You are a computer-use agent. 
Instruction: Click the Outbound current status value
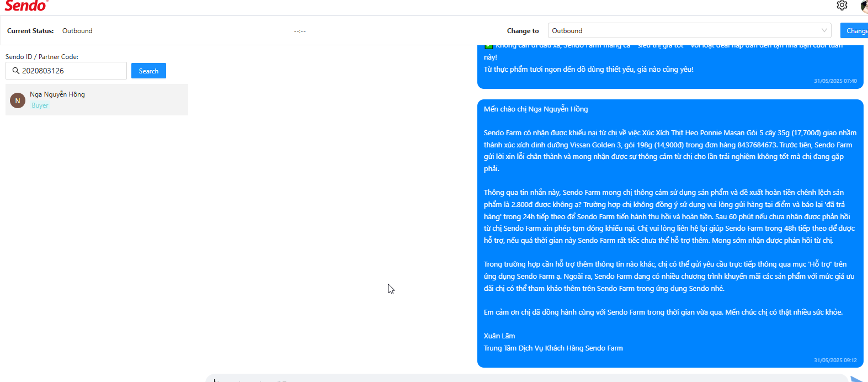[77, 31]
